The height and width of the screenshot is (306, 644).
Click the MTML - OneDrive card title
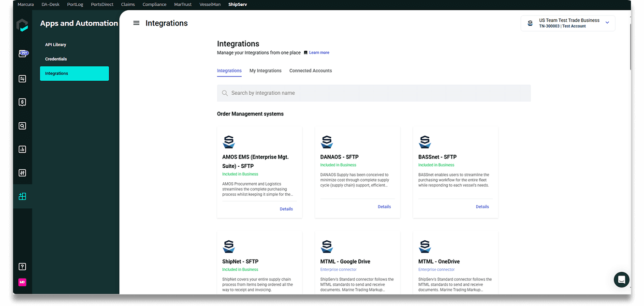point(439,262)
